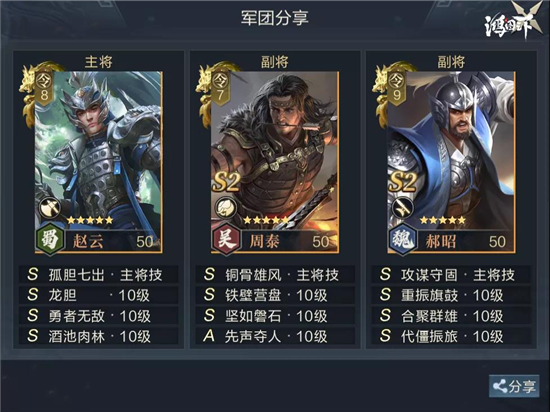
Task: Select the 龙胆 10级 skill row
Action: (99, 295)
